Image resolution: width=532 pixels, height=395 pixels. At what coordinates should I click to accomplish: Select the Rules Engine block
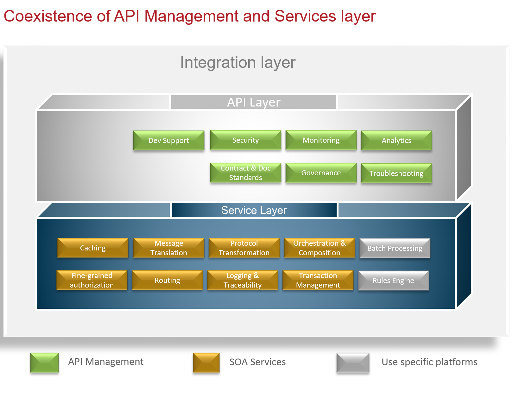(393, 281)
